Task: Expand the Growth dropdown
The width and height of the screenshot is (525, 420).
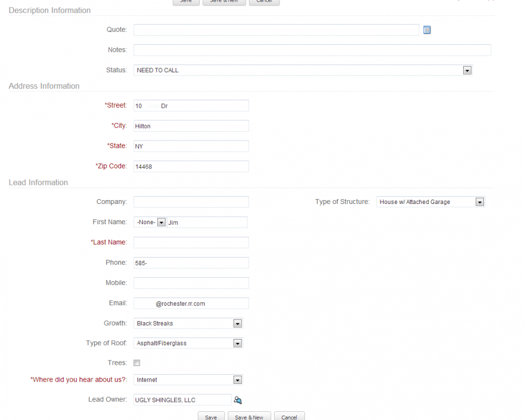Action: click(x=238, y=324)
